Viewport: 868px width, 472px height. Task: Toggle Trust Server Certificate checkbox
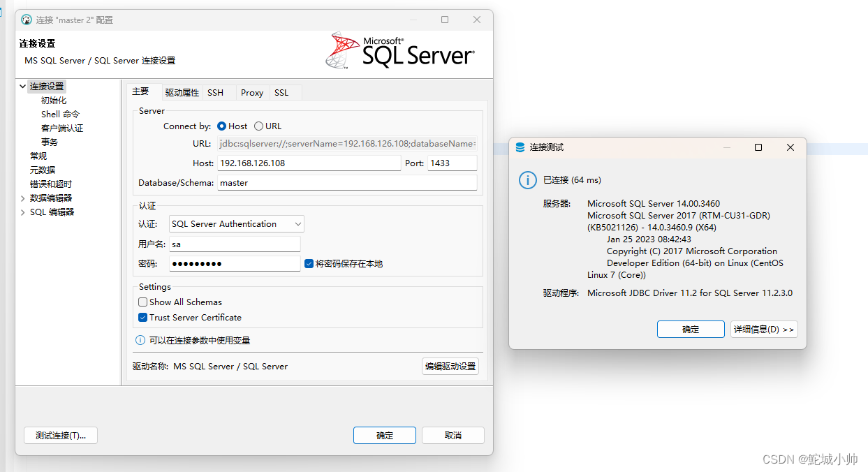[x=143, y=318]
